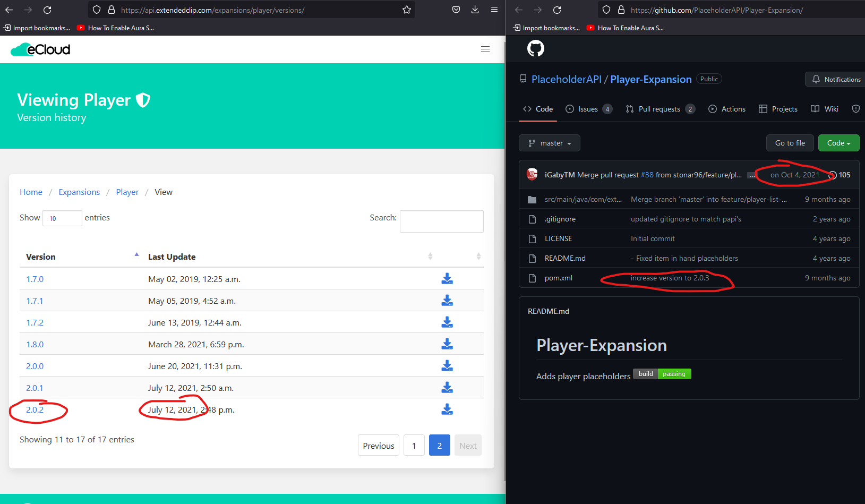Reload the GitHub browser window
This screenshot has height=504, width=865.
click(557, 10)
